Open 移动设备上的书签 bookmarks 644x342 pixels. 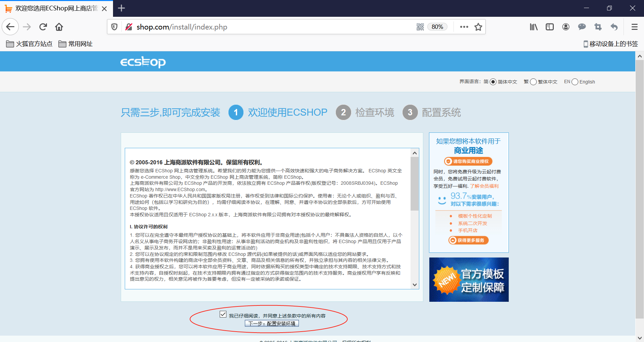610,44
